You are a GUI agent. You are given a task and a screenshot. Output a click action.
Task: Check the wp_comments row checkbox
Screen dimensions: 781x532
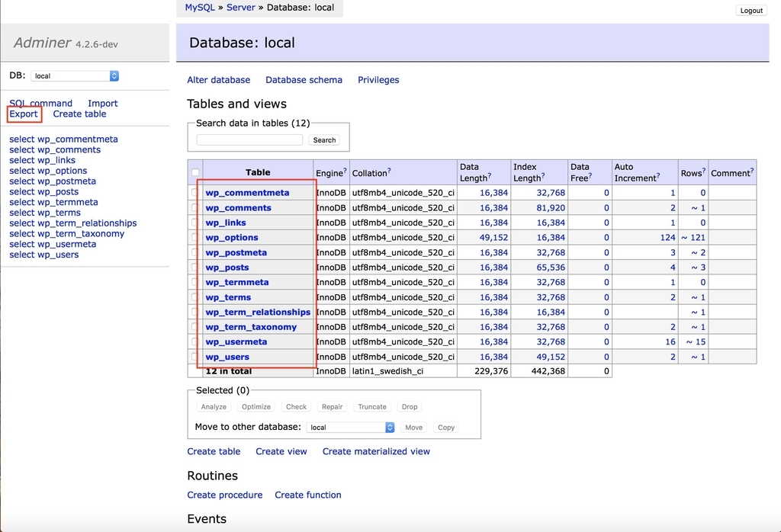[194, 207]
